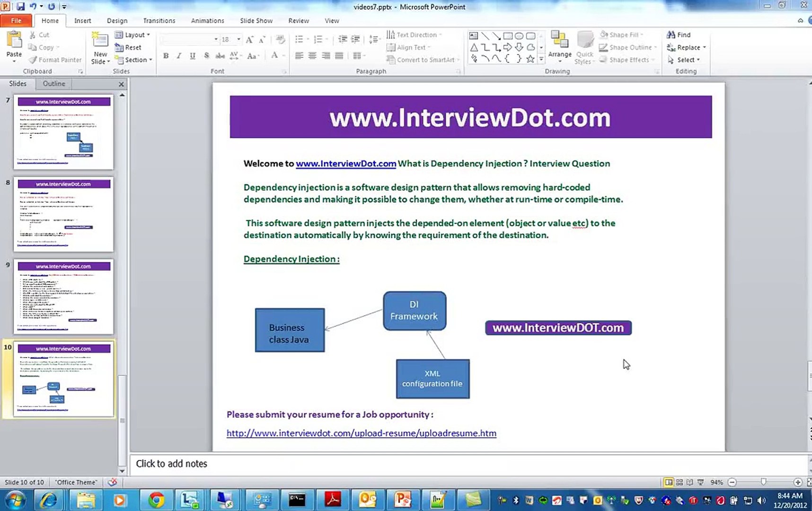The width and height of the screenshot is (812, 511).
Task: Center align the paragraph text
Action: click(312, 55)
